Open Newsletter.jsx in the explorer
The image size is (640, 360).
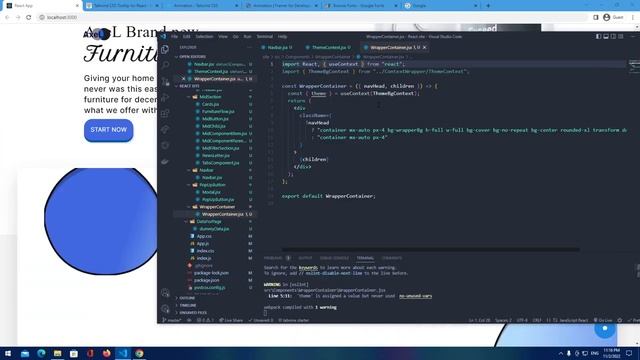tap(216, 156)
